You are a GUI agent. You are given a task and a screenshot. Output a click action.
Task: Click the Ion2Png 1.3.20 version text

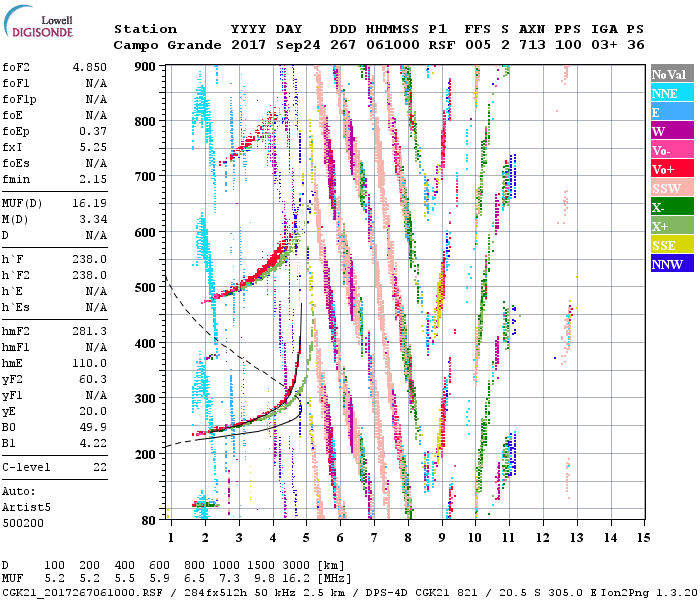649,593
